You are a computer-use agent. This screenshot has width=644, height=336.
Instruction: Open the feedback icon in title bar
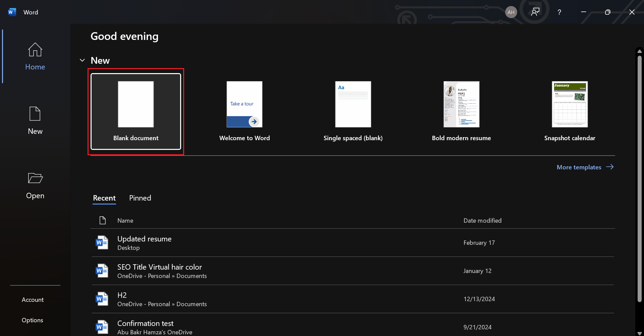pyautogui.click(x=535, y=12)
